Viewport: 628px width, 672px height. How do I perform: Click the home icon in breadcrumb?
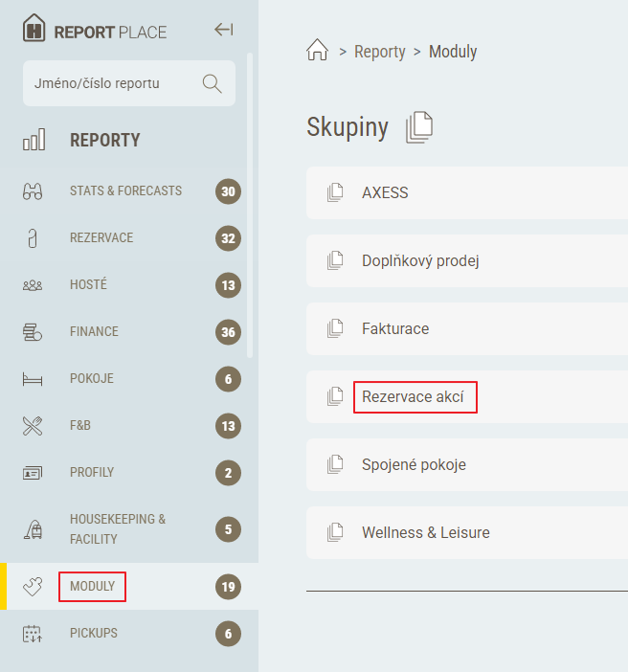(317, 52)
